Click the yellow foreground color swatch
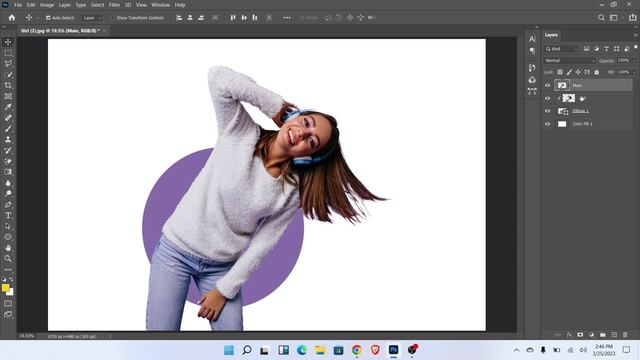Image resolution: width=640 pixels, height=360 pixels. coord(5,288)
